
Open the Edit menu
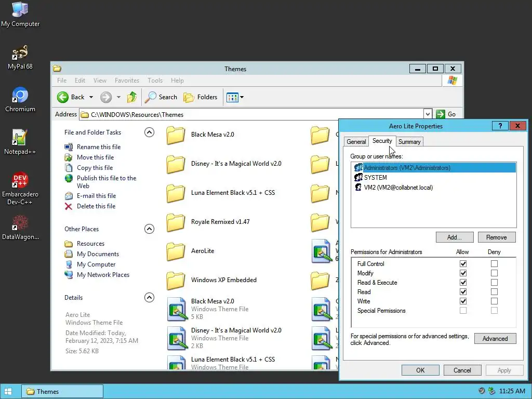[x=80, y=81]
